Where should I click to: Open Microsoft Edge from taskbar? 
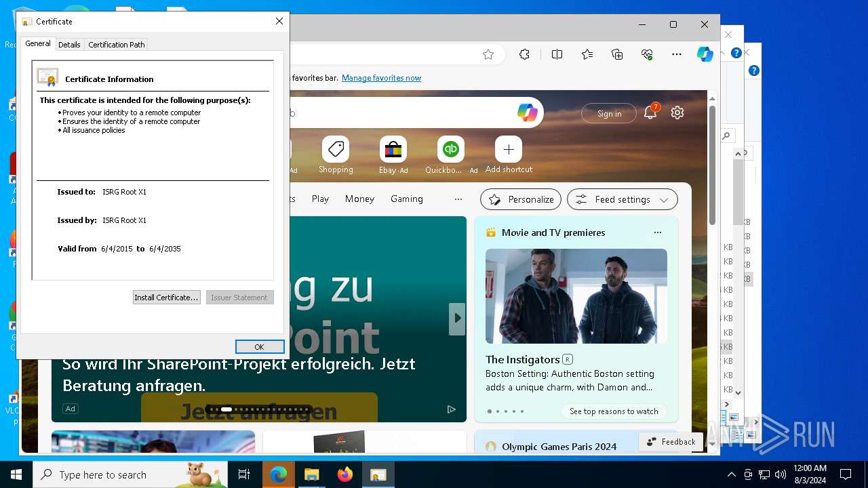[x=278, y=474]
